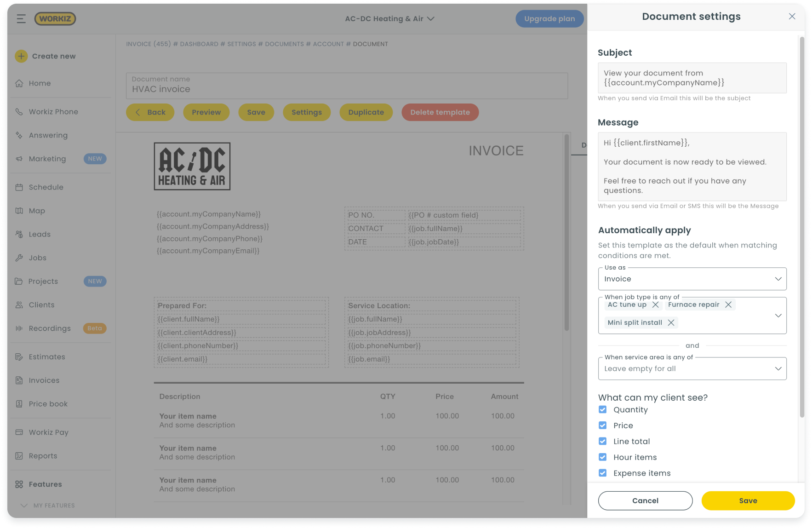The height and width of the screenshot is (529, 812).
Task: Uncheck the Line total checkbox
Action: [602, 441]
